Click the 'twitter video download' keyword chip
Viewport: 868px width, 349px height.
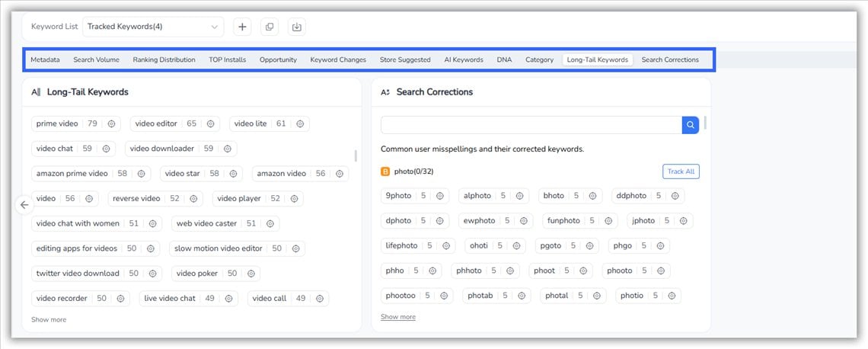coord(97,274)
